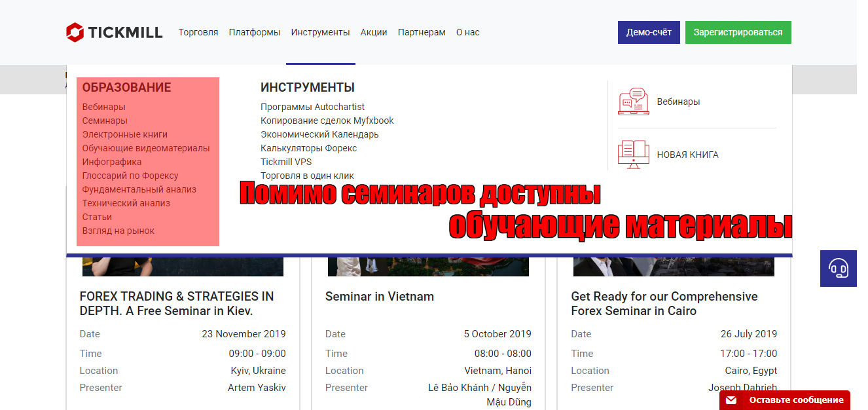The width and height of the screenshot is (868, 410).
Task: Open Программы Autochartist link
Action: [x=313, y=107]
